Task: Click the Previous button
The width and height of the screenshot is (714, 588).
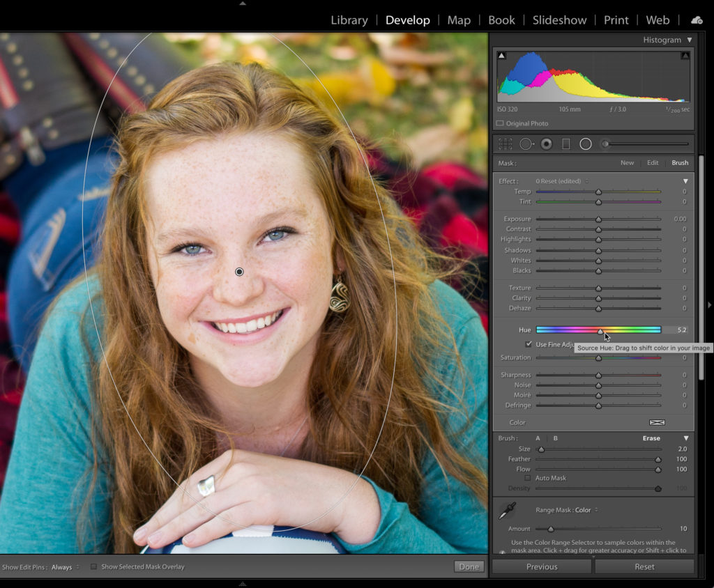Action: click(x=542, y=566)
